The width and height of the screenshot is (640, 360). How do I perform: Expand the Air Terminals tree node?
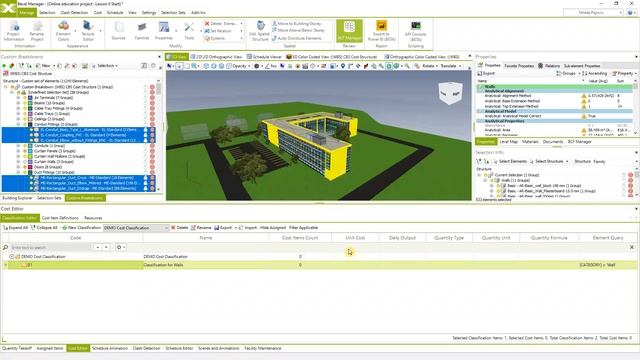click(18, 98)
